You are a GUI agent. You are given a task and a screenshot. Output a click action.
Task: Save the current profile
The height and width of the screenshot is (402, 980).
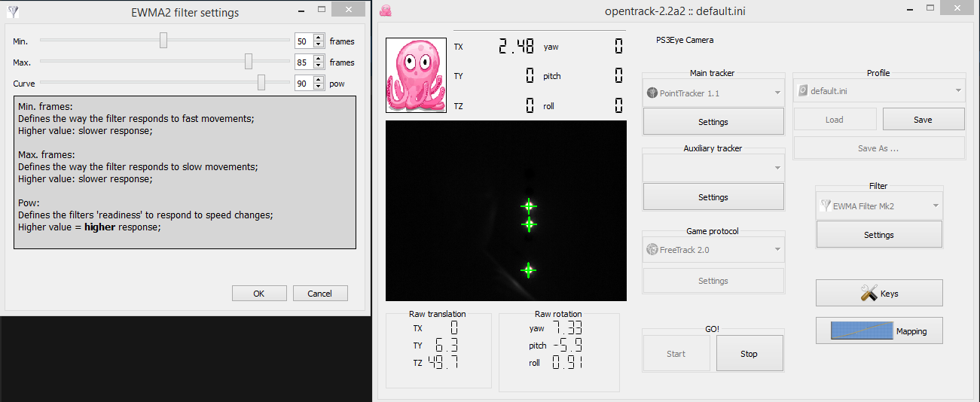[x=923, y=120]
